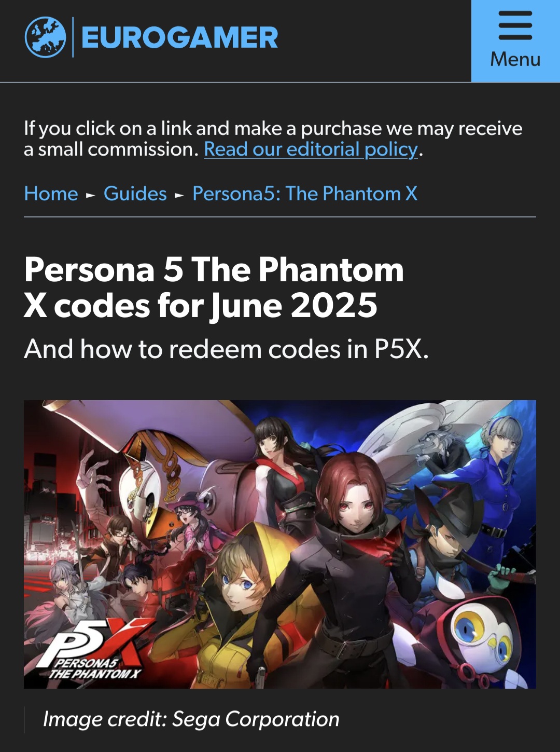Click the Persona 5 The Phantom X codes headline
Image resolution: width=560 pixels, height=752 pixels.
coord(214,287)
